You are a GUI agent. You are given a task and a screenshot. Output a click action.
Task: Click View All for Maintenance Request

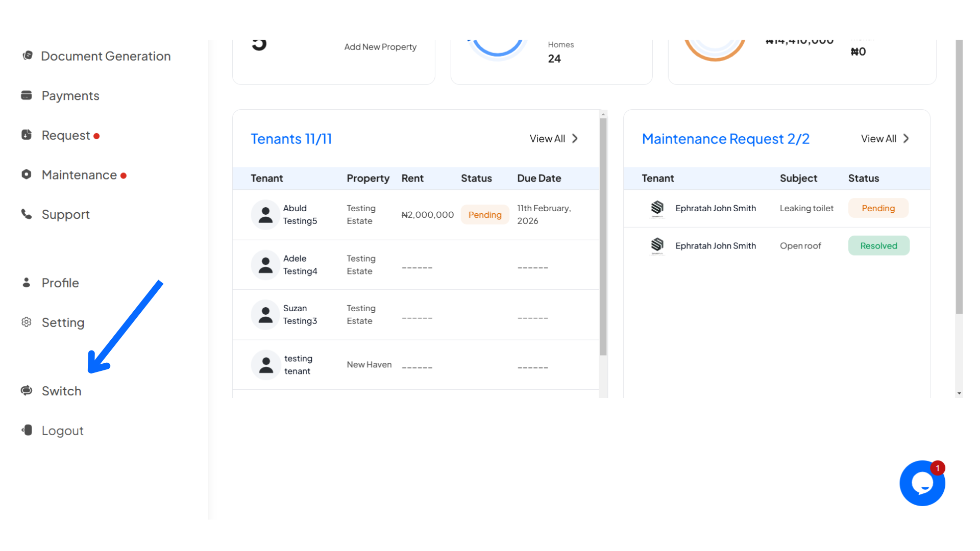point(878,139)
